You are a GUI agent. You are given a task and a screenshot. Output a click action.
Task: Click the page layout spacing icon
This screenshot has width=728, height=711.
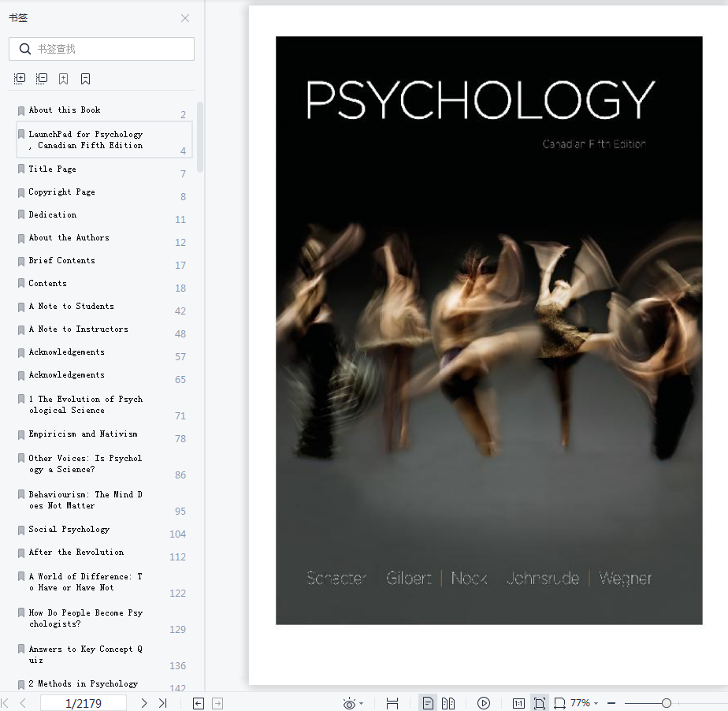[392, 704]
